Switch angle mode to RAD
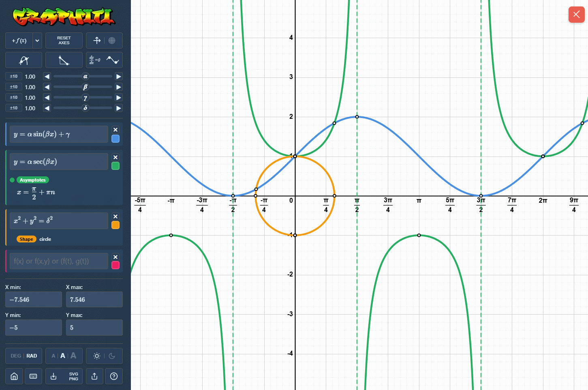The height and width of the screenshot is (390, 588). (32, 356)
